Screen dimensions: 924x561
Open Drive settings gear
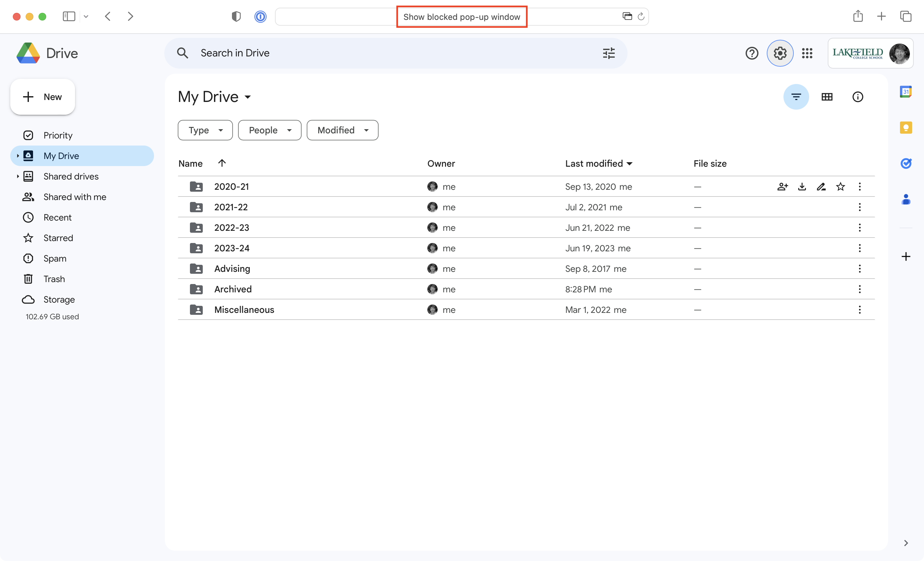[780, 53]
